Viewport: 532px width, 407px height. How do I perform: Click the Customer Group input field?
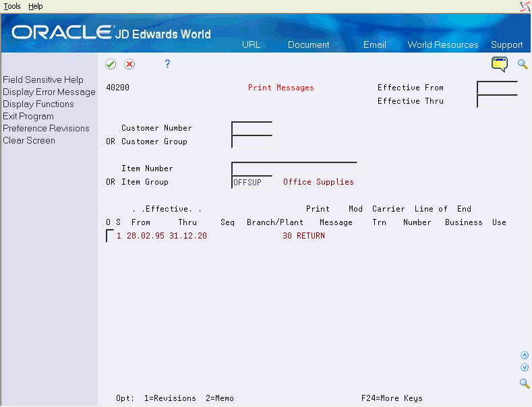[x=252, y=142]
